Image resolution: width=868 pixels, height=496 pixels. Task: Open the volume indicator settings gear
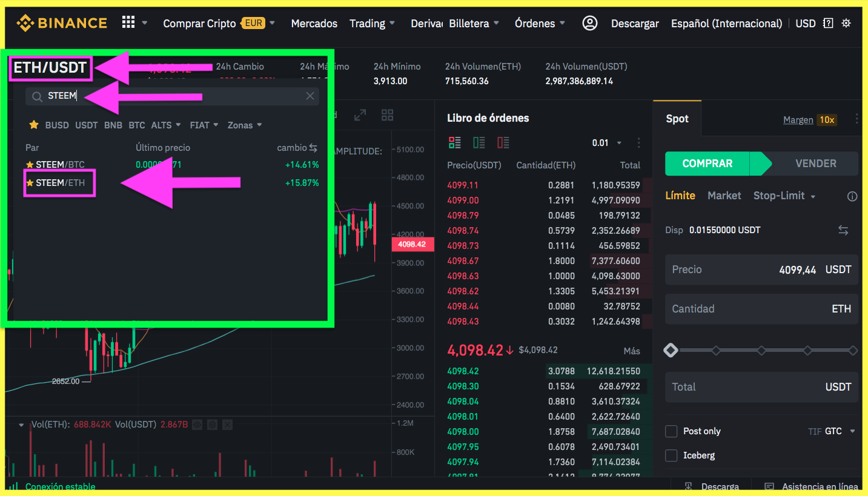point(213,425)
